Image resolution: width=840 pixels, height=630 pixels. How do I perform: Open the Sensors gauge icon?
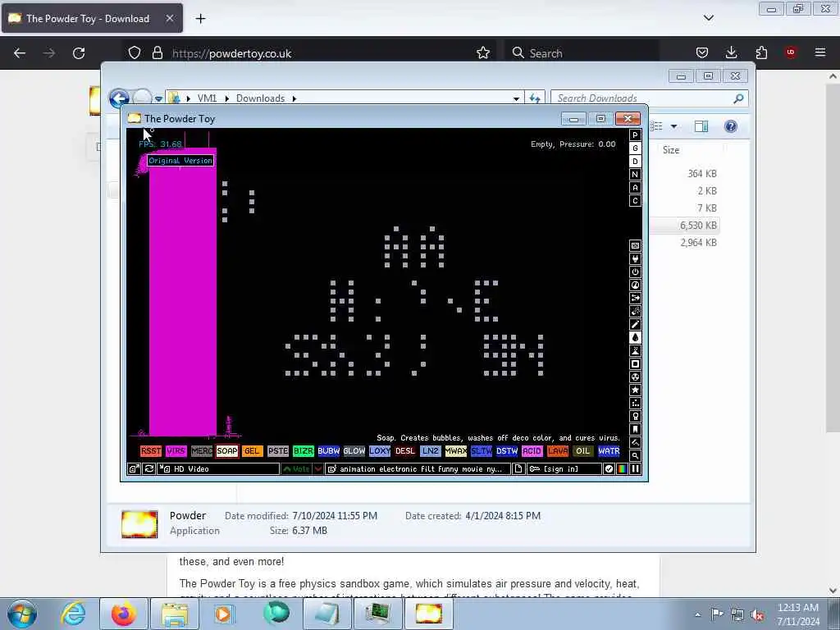click(x=636, y=285)
